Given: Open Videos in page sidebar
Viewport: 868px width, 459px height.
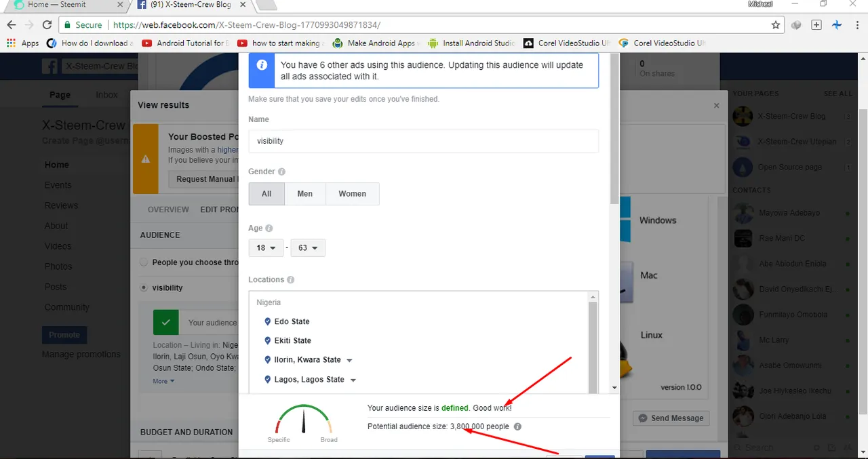Looking at the screenshot, I should (x=58, y=246).
